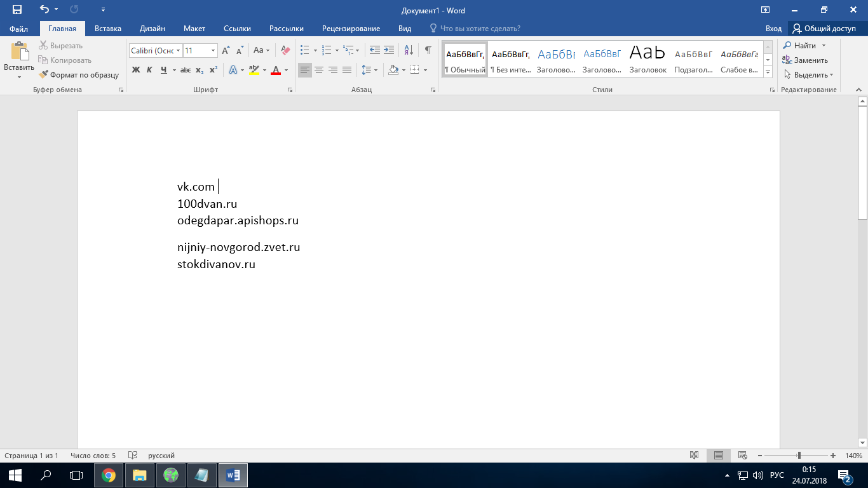The image size is (868, 488).
Task: Open the line spacing dropdown
Action: (369, 70)
